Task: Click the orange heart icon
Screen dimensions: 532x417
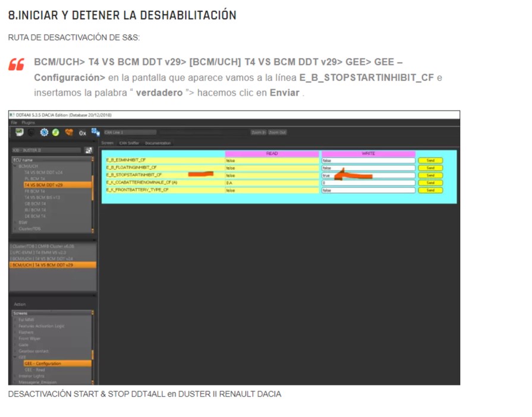Action: click(x=69, y=132)
